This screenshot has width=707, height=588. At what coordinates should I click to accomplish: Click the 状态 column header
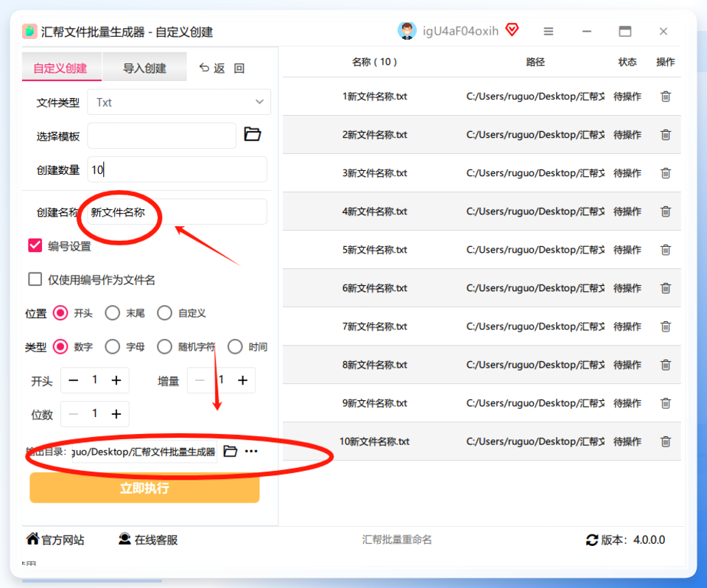tap(627, 62)
